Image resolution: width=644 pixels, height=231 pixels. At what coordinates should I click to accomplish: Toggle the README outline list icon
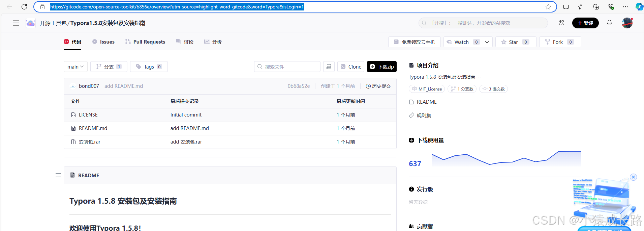point(58,175)
